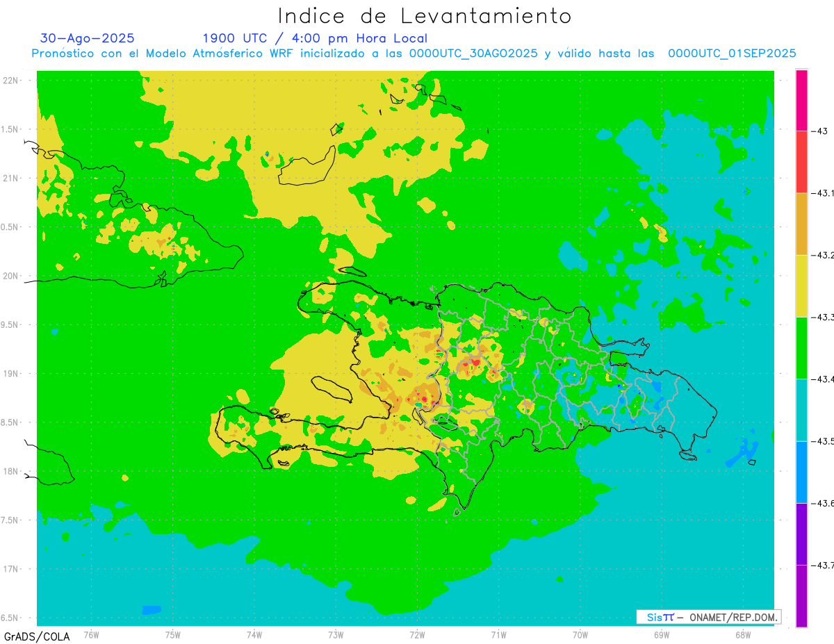Screen dimensions: 834x644
Task: Click the '75W' longitude label
Action: coord(173,634)
